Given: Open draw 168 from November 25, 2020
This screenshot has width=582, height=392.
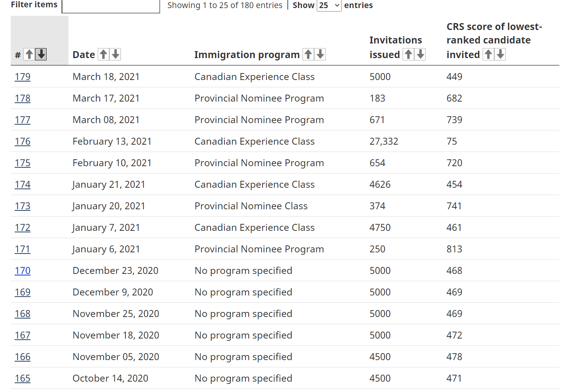Looking at the screenshot, I should pos(23,314).
